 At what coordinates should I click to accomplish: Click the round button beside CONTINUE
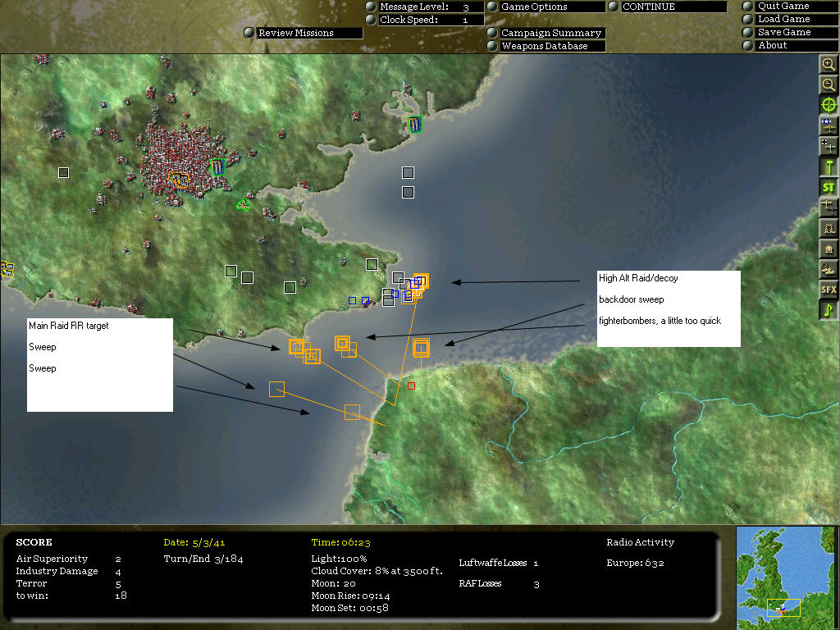[x=614, y=7]
